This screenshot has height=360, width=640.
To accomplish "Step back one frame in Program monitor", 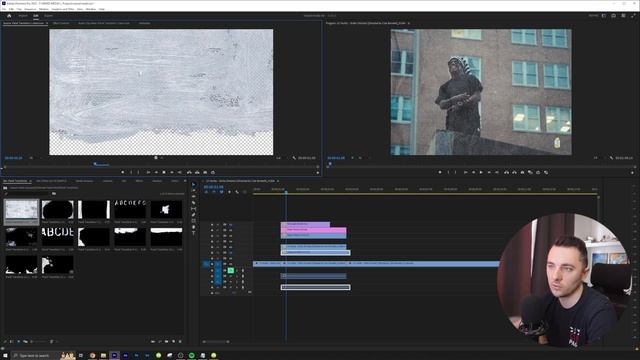I will [x=473, y=172].
